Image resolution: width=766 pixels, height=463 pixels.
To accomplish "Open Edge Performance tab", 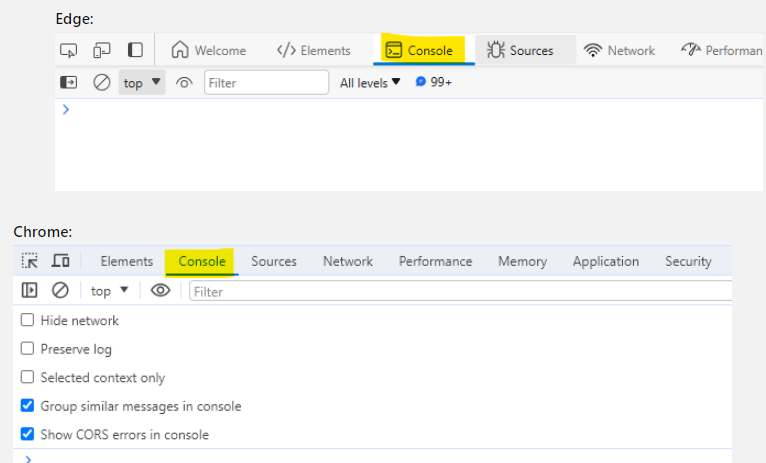I will [722, 50].
